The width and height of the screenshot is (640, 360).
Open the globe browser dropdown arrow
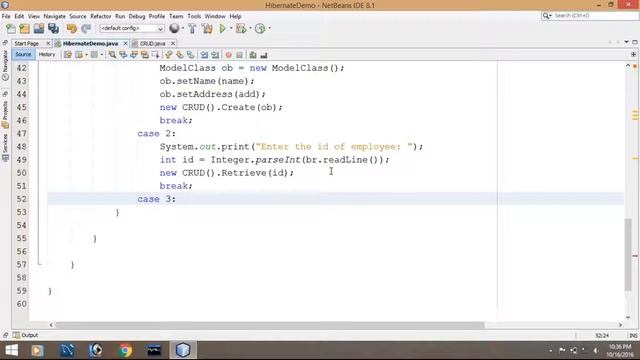[182, 29]
